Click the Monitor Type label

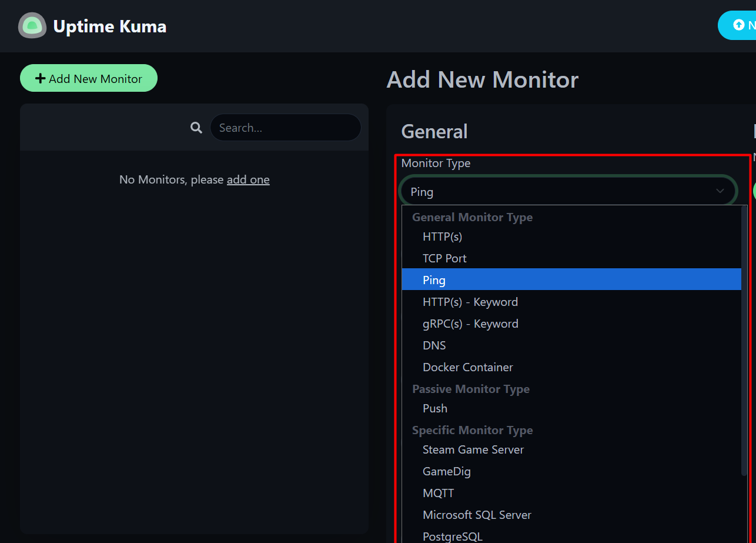[436, 163]
